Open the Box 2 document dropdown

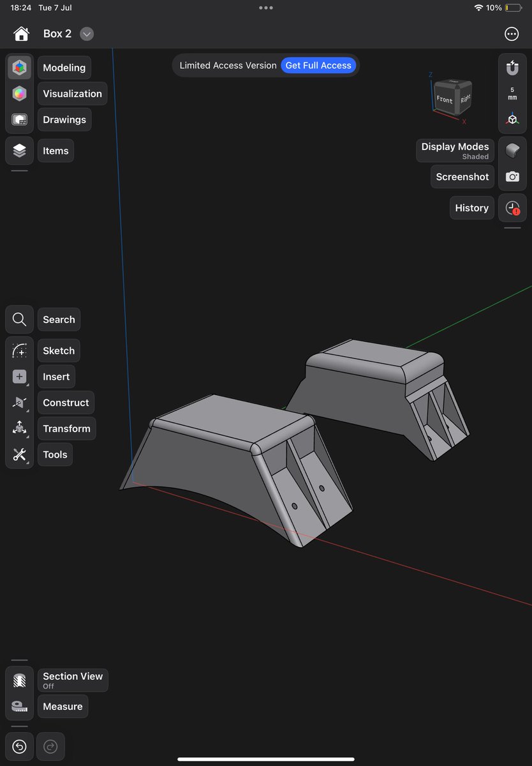pyautogui.click(x=87, y=34)
